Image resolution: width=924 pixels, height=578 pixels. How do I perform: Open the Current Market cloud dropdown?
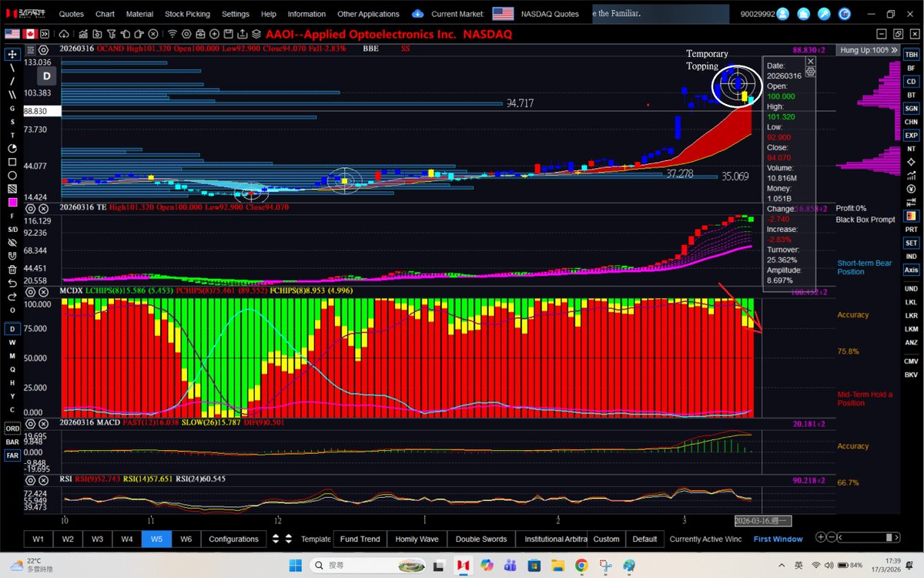point(418,14)
